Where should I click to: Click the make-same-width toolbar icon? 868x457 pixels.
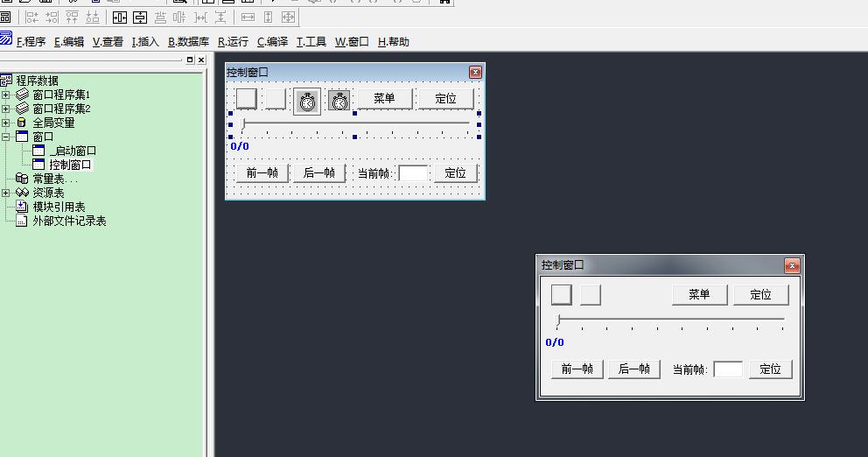[248, 18]
